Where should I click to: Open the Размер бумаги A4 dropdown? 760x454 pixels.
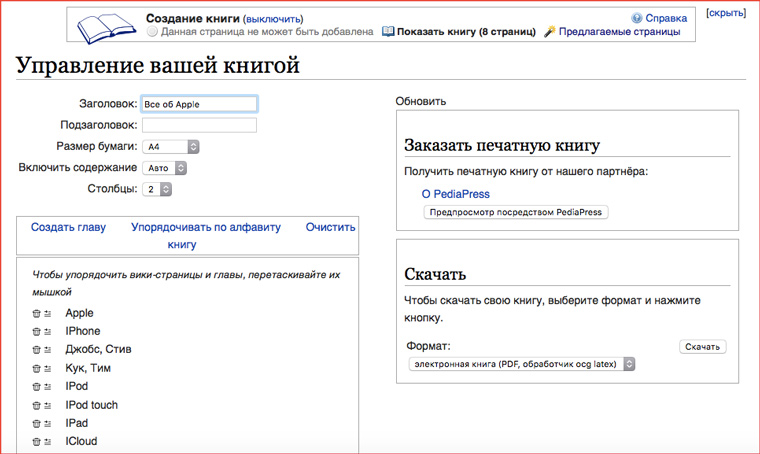click(x=171, y=146)
